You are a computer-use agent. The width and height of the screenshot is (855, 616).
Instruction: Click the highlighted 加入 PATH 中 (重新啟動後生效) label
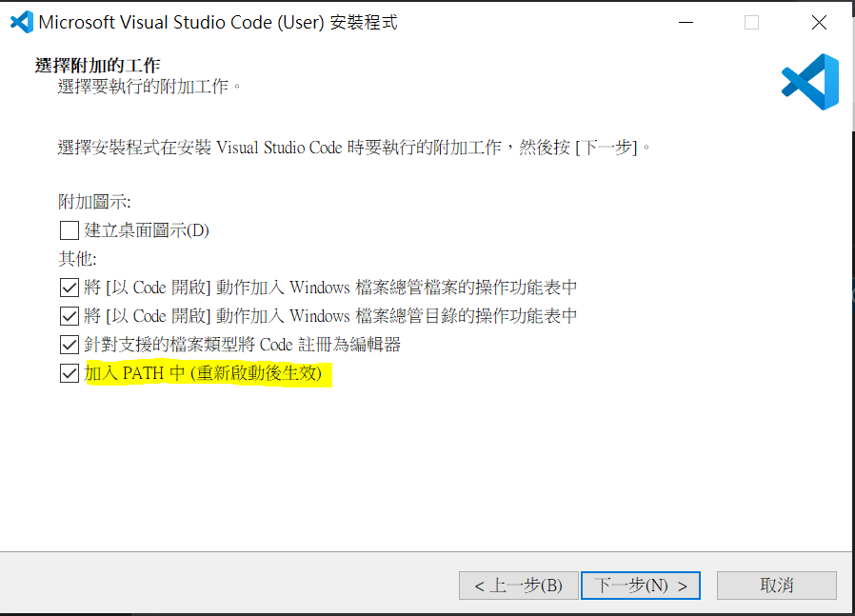click(204, 373)
